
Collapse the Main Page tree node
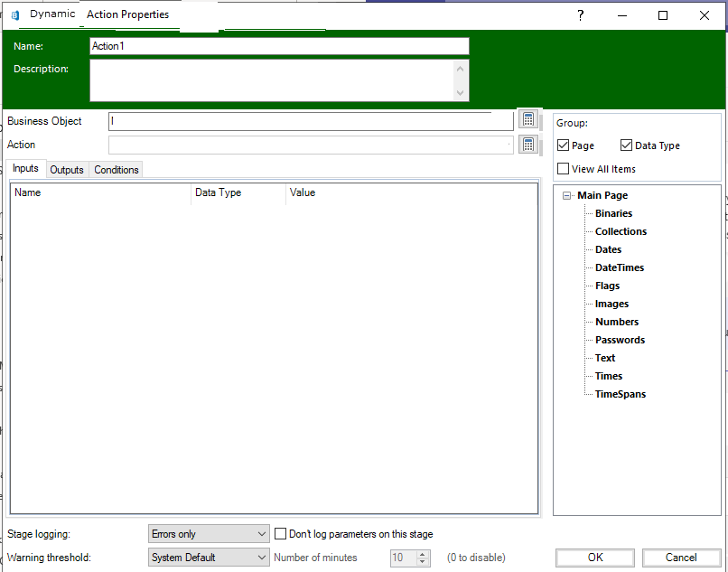click(x=566, y=195)
